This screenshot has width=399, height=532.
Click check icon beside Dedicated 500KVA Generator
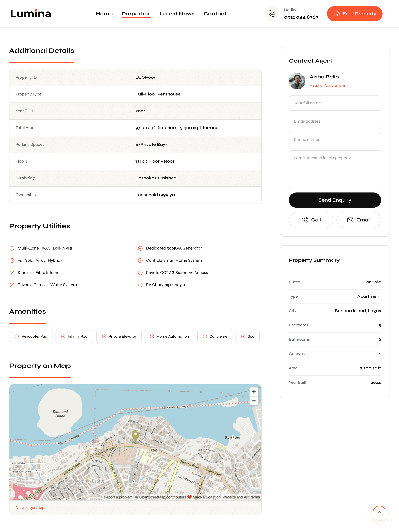(x=140, y=248)
